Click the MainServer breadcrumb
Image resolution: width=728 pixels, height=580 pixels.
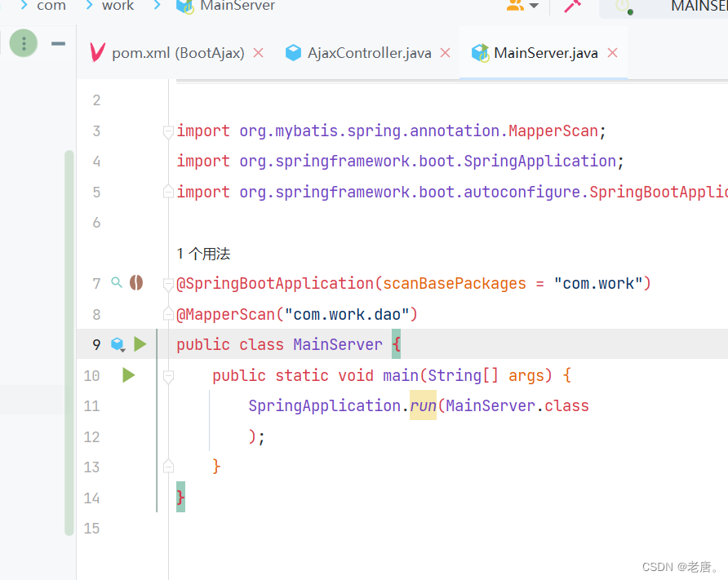(225, 6)
